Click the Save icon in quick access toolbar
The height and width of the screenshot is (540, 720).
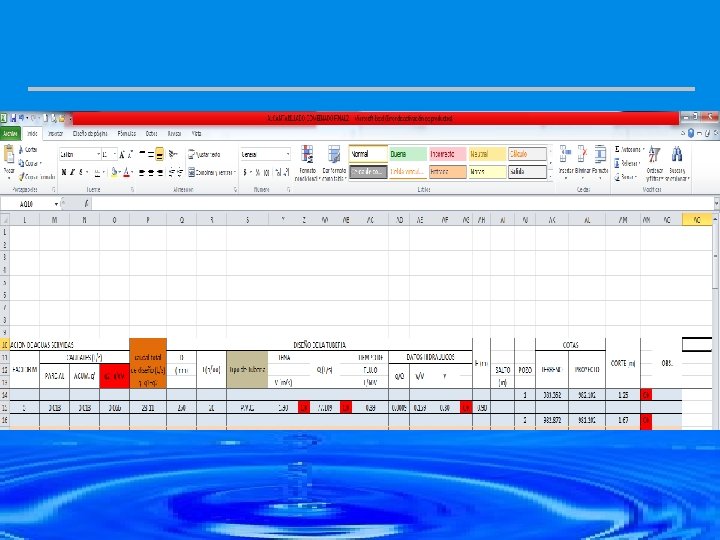(13, 118)
